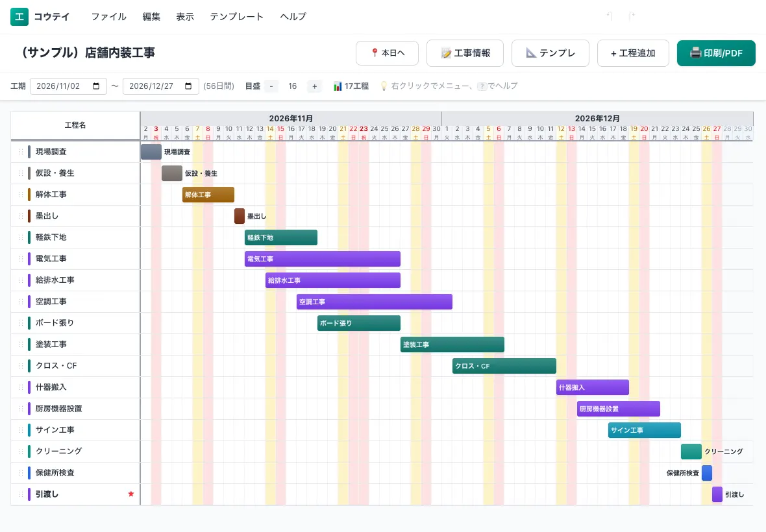Click 厨房機器設置 in process list
Viewport: 766px width, 532px height.
click(58, 409)
